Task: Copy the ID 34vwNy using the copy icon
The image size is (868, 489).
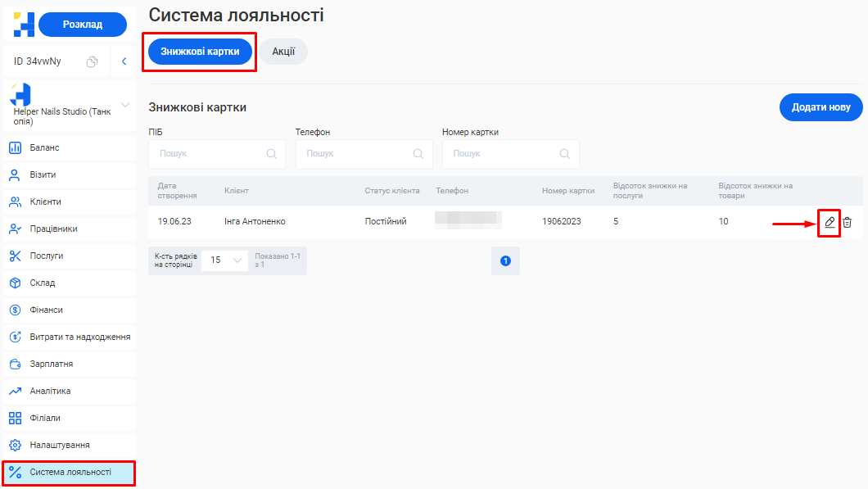Action: (x=93, y=61)
